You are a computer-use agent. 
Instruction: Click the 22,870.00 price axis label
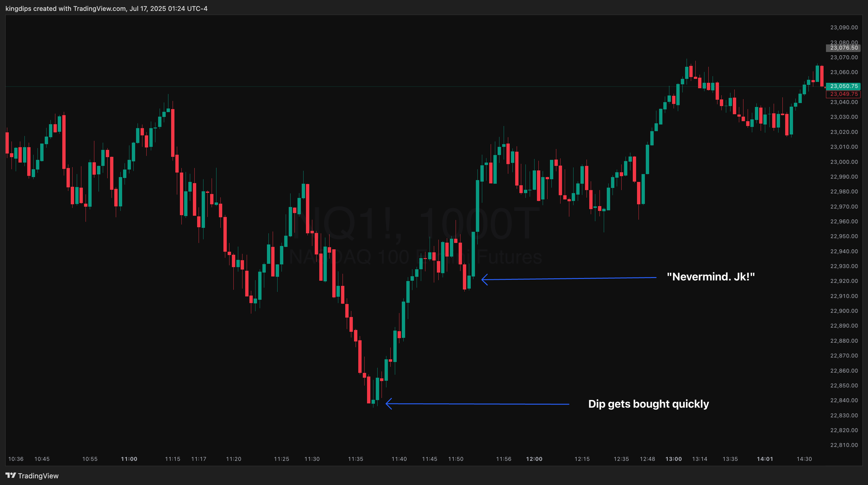tap(844, 356)
